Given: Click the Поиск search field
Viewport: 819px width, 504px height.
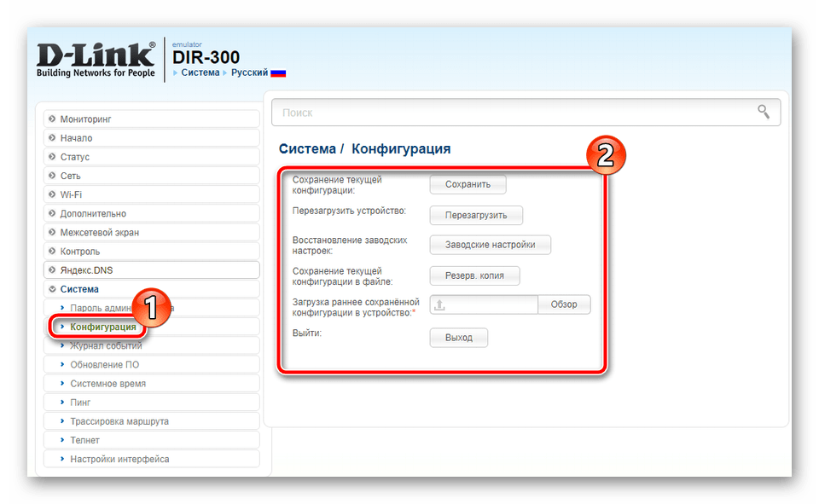Looking at the screenshot, I should click(x=526, y=113).
